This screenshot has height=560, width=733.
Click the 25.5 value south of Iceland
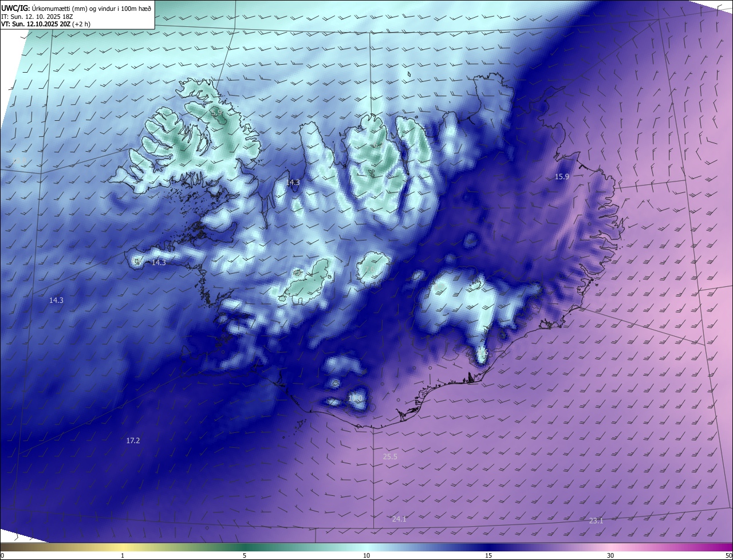[390, 456]
